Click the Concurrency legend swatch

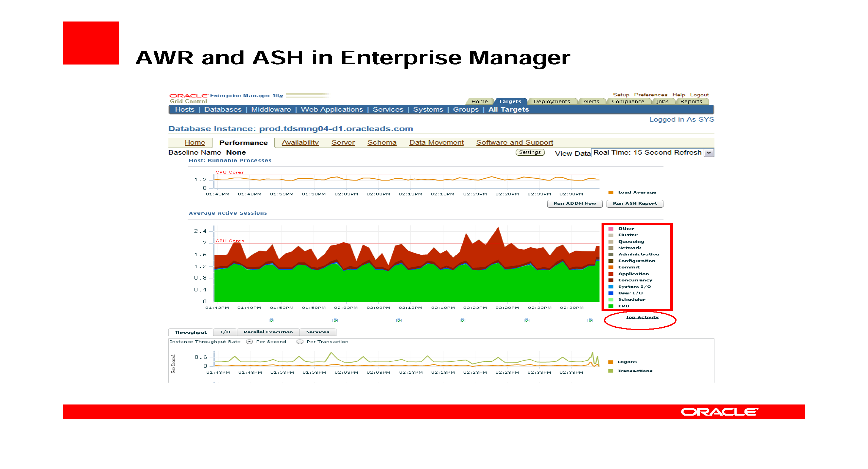[x=611, y=280]
